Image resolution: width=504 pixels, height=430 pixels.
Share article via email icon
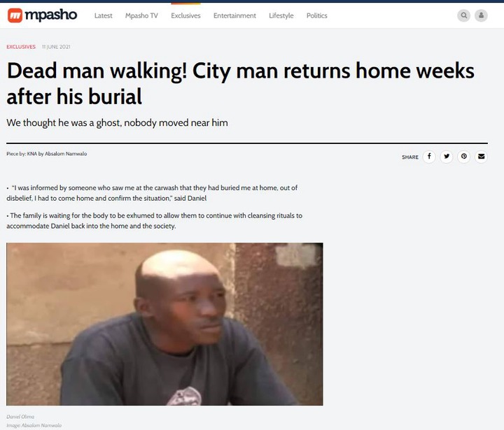pyautogui.click(x=481, y=157)
